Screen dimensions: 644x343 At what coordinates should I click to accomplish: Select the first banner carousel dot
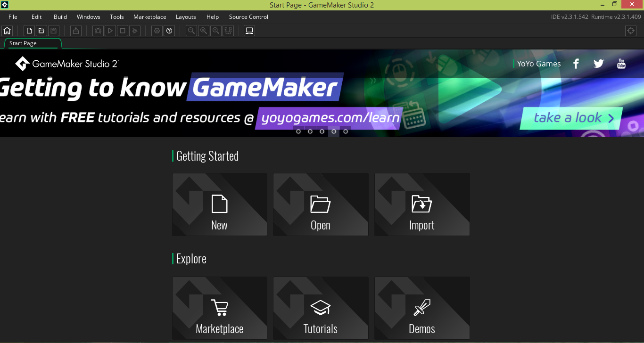[298, 131]
